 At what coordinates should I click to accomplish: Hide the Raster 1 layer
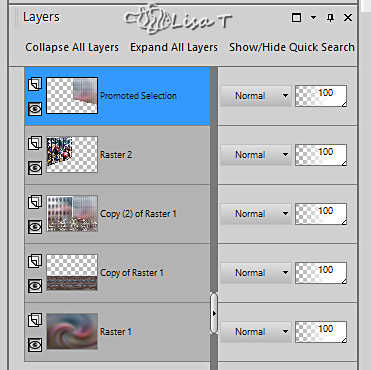[35, 344]
